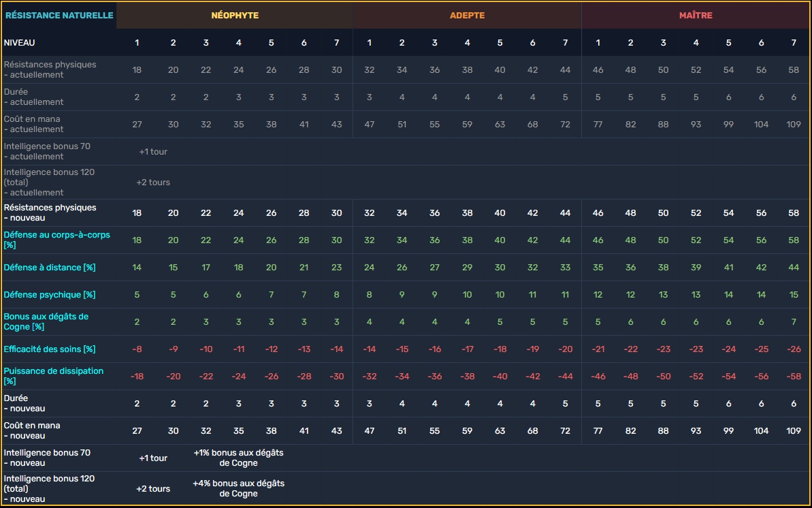Click 'Puissance de dissipation [%]' row label
Screen dimensions: 812x508
(53, 376)
